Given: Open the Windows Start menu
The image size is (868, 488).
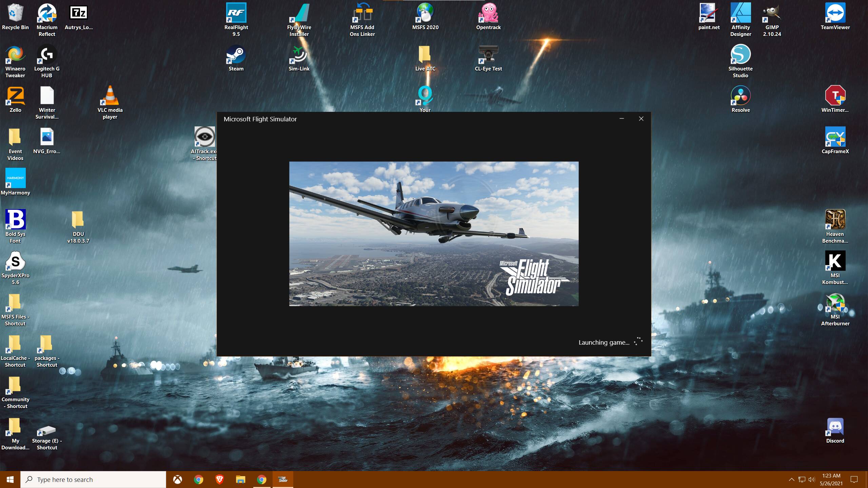Looking at the screenshot, I should point(10,480).
